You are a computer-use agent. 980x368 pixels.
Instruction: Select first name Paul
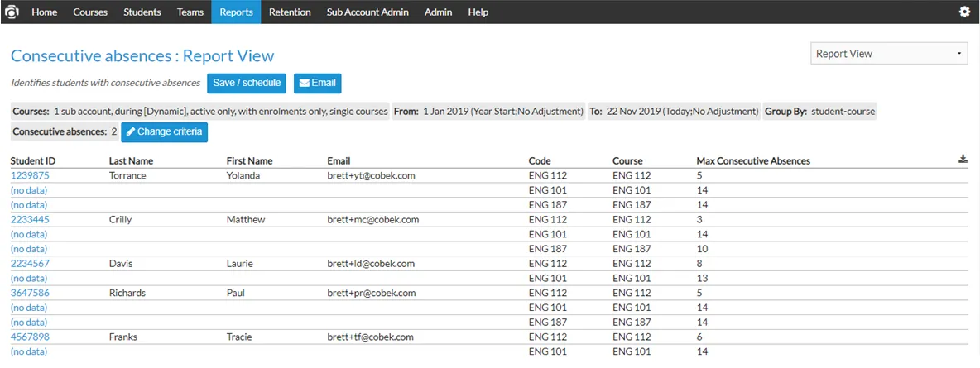(236, 293)
